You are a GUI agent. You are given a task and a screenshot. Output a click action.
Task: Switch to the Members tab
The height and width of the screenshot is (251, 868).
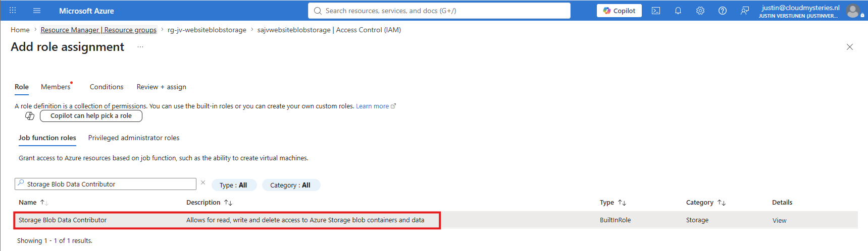point(56,87)
